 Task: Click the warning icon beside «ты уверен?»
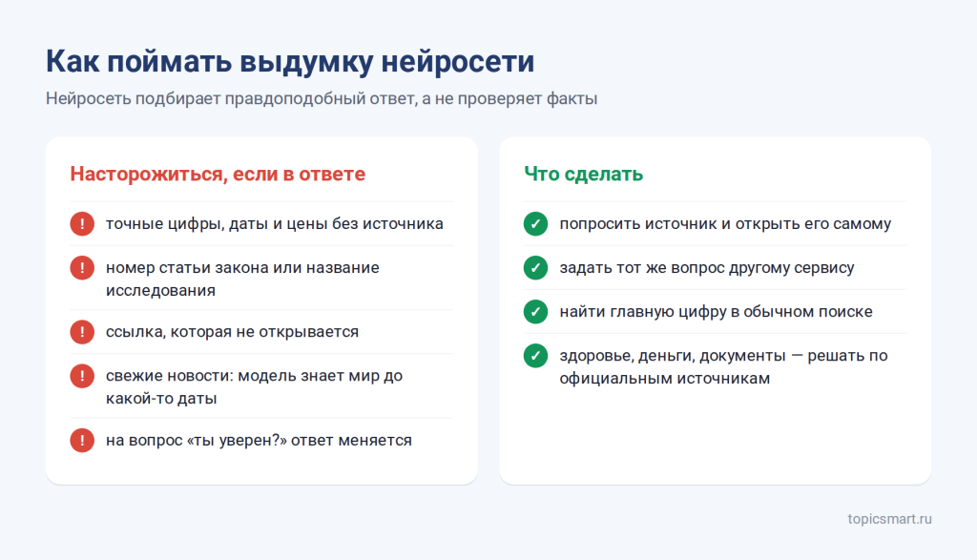tap(82, 441)
